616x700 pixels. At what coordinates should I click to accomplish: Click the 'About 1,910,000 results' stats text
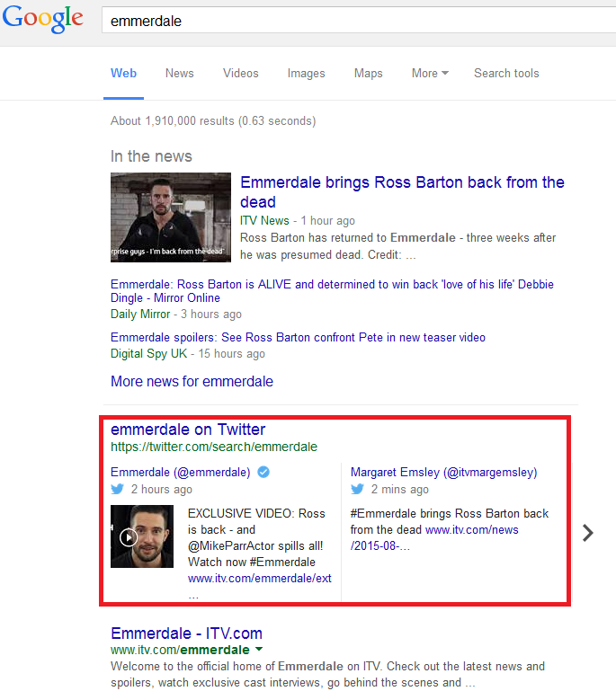(213, 121)
